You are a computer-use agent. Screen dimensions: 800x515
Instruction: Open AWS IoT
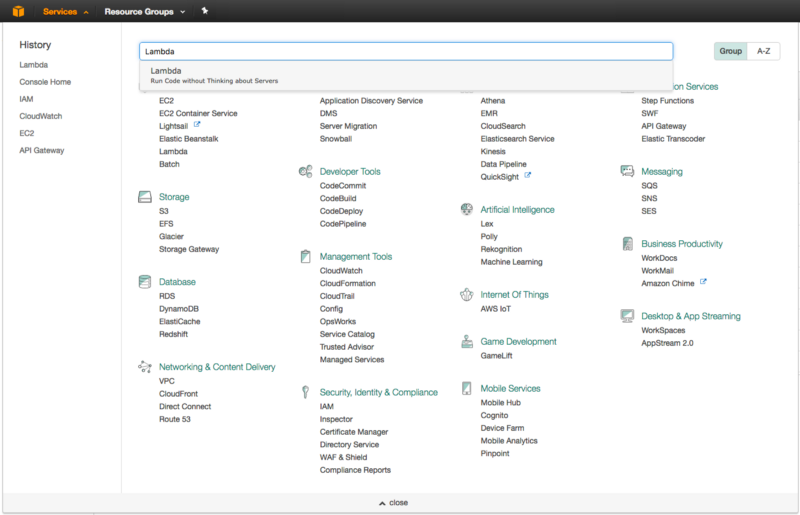click(x=495, y=309)
